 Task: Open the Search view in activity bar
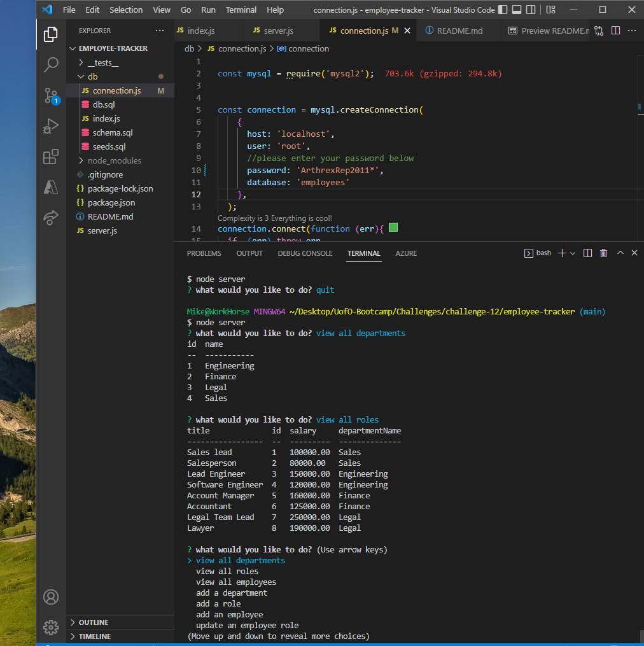pyautogui.click(x=51, y=65)
